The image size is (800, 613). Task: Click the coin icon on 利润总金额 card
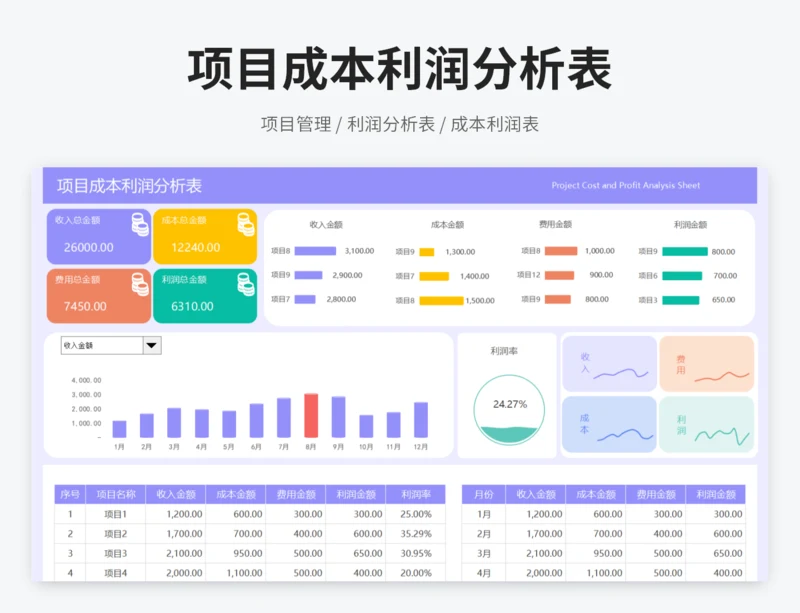click(x=246, y=284)
